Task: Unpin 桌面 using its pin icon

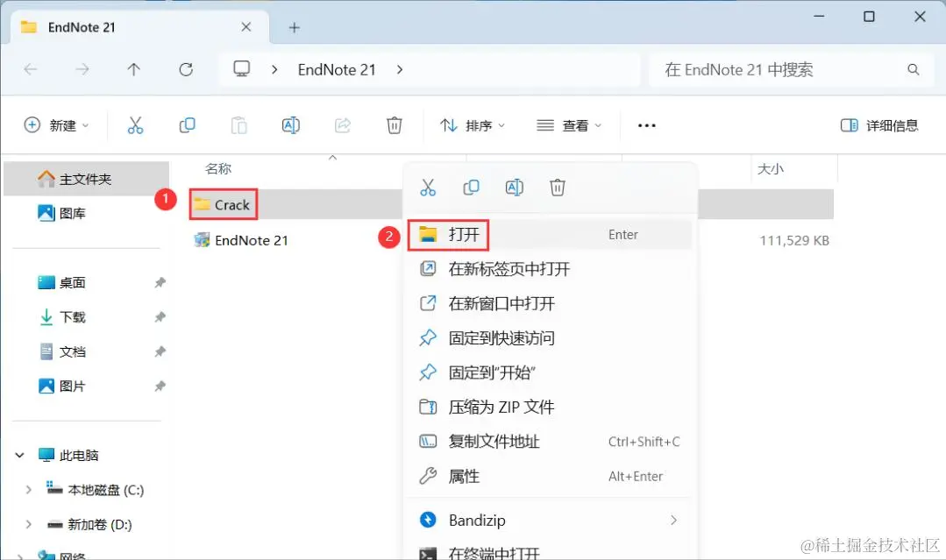Action: click(160, 282)
